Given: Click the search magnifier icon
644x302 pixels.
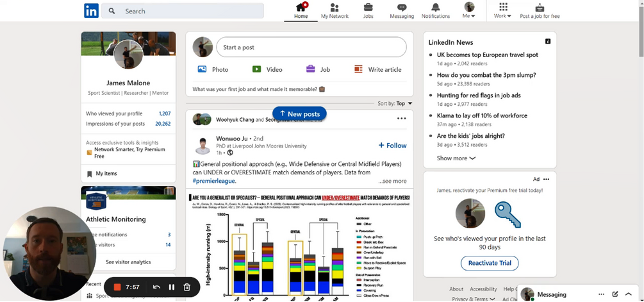Looking at the screenshot, I should (111, 11).
